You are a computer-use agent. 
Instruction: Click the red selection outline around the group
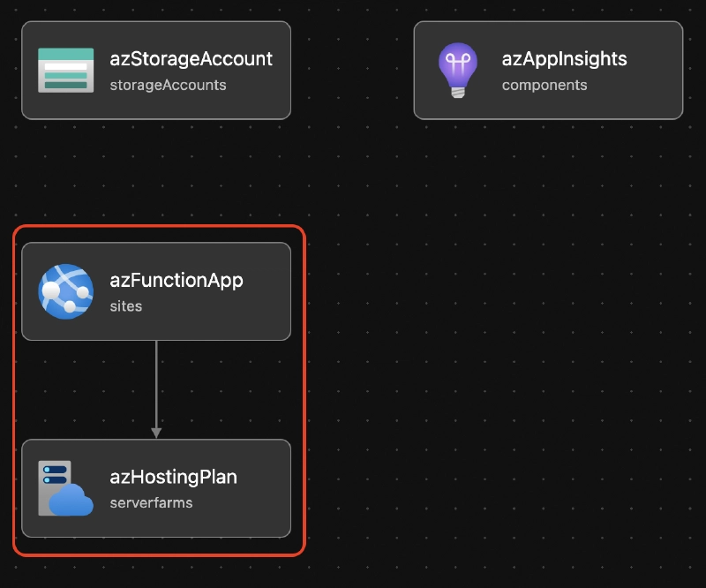(x=305, y=388)
